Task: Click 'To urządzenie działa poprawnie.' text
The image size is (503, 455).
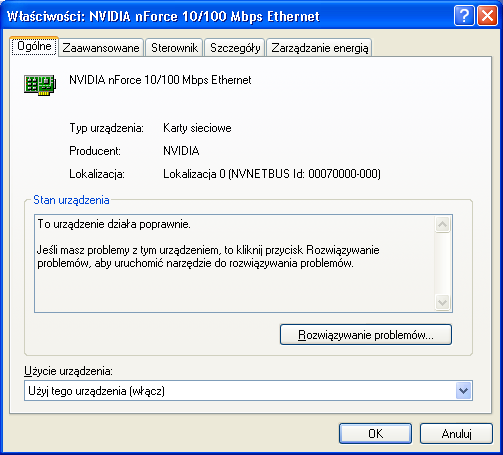Action: tap(114, 224)
